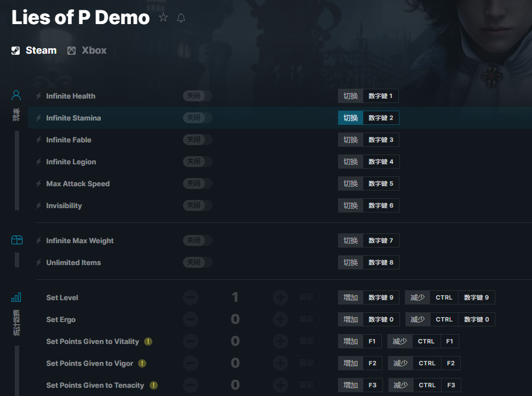Click CTRL key in Set Ergo decrease bind

(444, 319)
